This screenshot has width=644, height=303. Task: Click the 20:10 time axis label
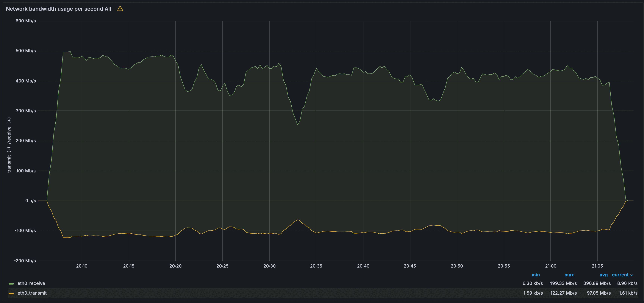(82, 266)
